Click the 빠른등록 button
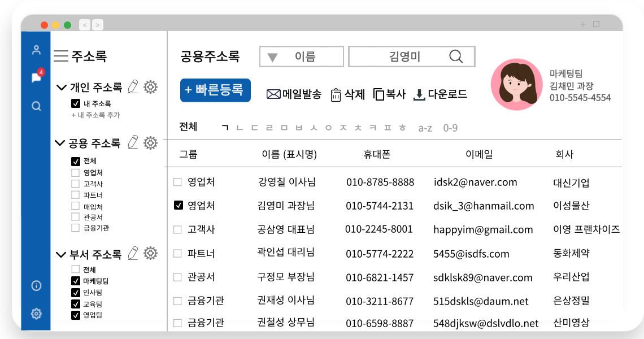Screen dimensions: 644x339 (215, 90)
